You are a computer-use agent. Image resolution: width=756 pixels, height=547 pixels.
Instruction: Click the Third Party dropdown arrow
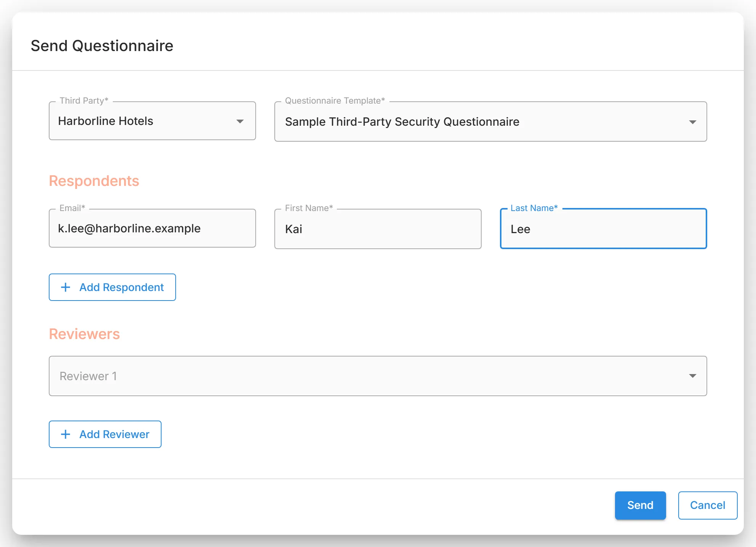[240, 122]
